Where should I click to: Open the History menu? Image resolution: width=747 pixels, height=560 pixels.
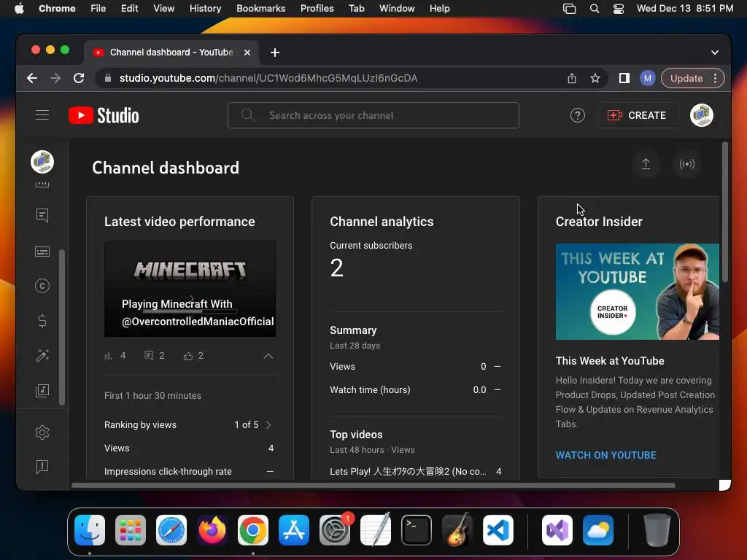[205, 9]
